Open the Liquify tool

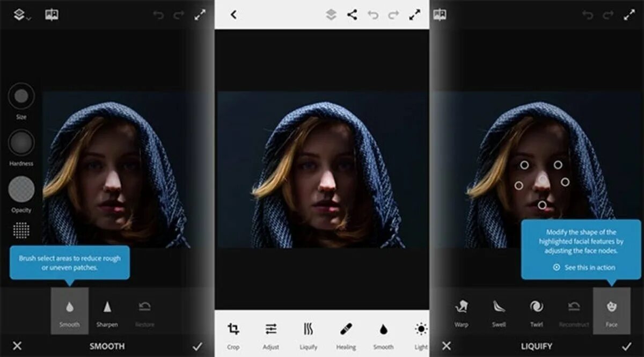309,336
